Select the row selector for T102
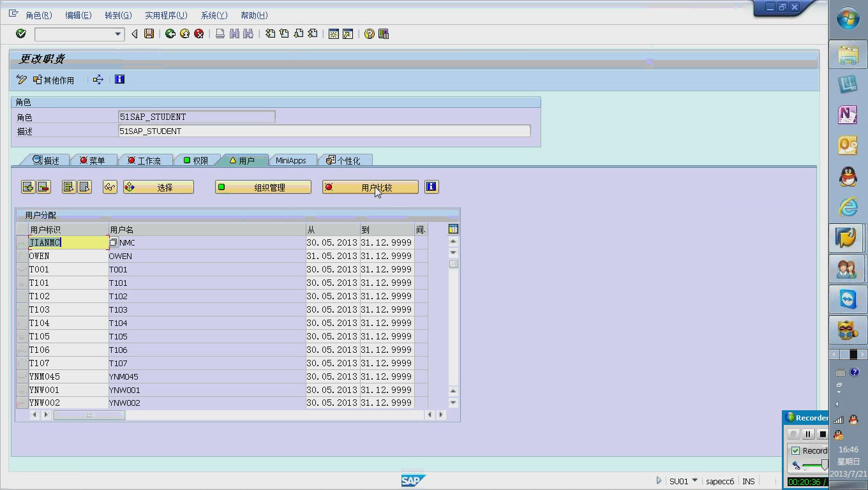 pos(22,296)
